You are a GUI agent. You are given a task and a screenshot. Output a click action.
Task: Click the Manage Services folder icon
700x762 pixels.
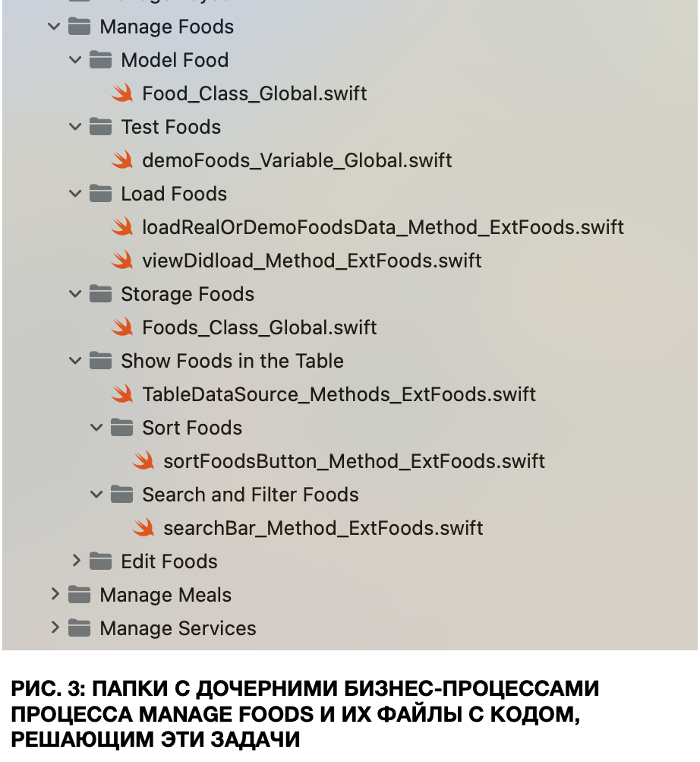pyautogui.click(x=79, y=628)
